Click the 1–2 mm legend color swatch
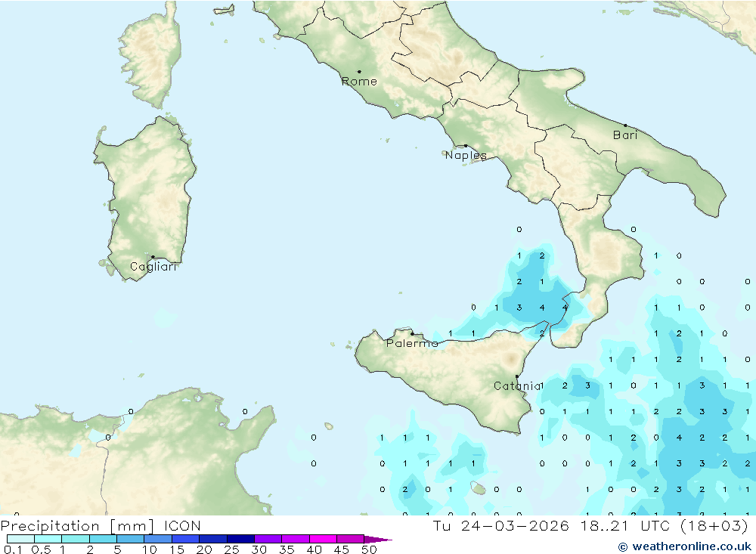 click(76, 539)
